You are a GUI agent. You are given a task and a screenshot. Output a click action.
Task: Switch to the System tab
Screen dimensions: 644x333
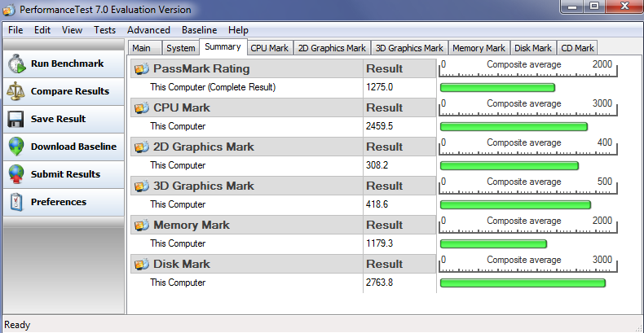click(181, 48)
